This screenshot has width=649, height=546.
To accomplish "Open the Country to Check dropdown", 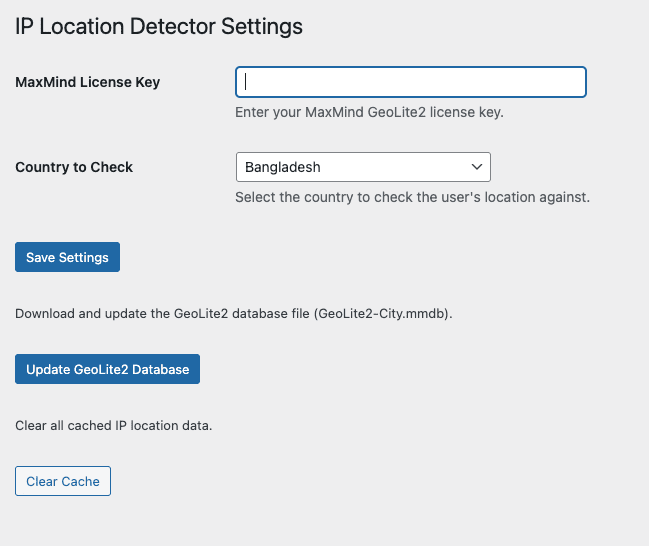I will tap(362, 167).
